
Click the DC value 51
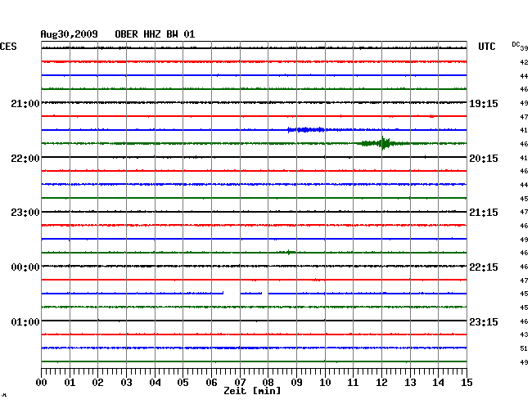(524, 348)
